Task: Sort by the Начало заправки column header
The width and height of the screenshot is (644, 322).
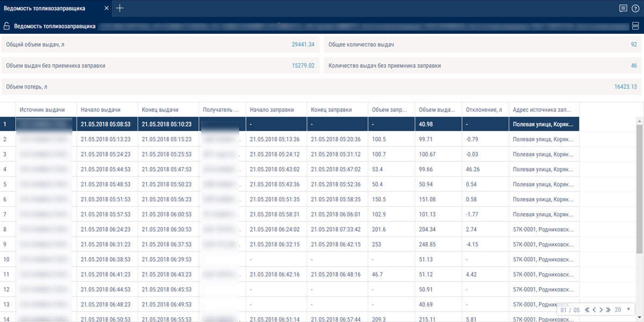Action: click(276, 109)
